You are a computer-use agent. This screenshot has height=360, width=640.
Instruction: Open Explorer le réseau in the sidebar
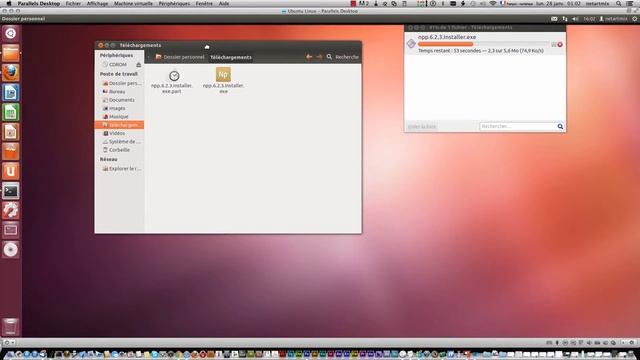coord(121,169)
